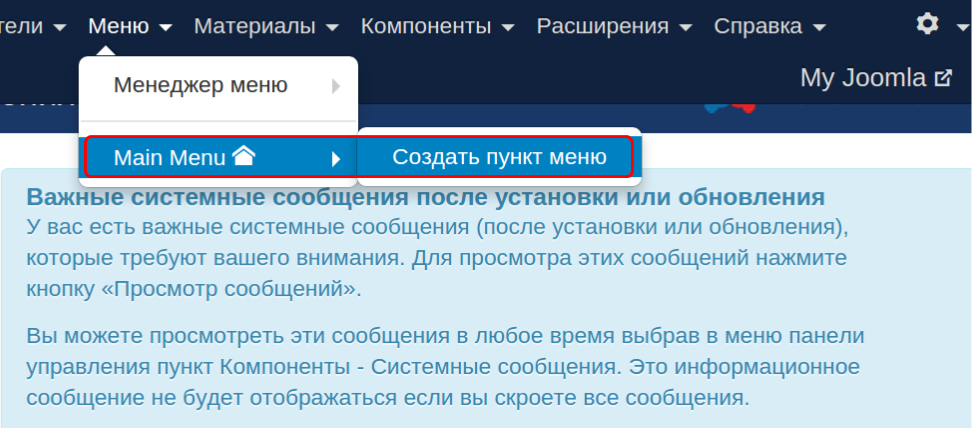Viewport: 976px width, 432px height.
Task: Select Создать пункт меню
Action: 499,157
